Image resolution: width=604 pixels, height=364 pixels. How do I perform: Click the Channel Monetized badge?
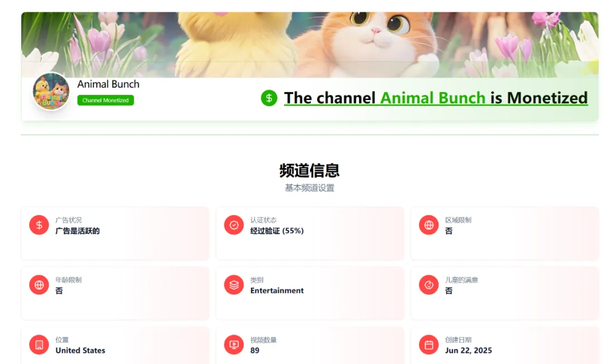pyautogui.click(x=106, y=100)
